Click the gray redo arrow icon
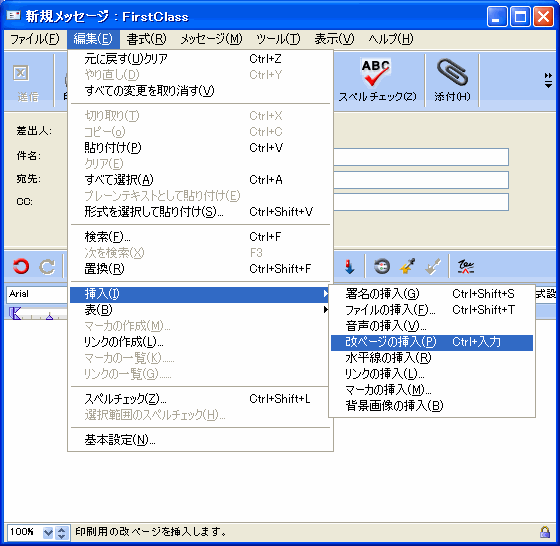The height and width of the screenshot is (546, 560). 47,266
